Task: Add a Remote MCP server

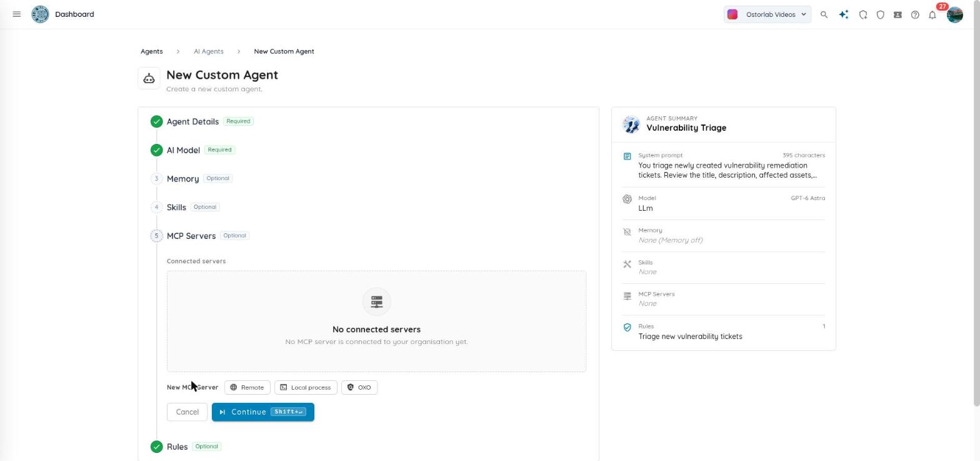Action: click(x=247, y=388)
